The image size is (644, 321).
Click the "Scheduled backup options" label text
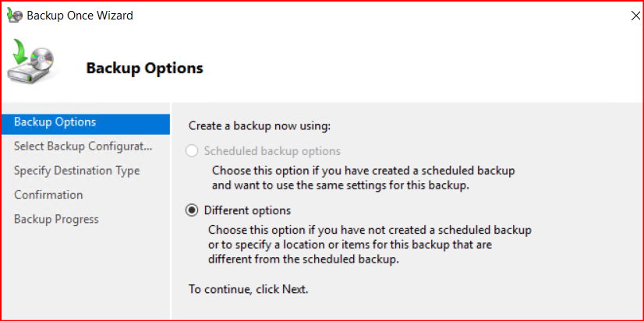[272, 151]
